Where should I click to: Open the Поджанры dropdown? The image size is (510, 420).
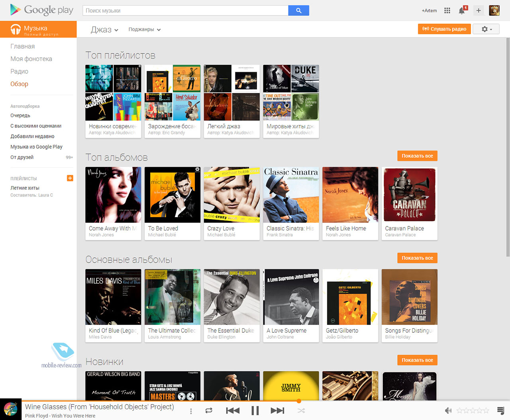coord(144,29)
